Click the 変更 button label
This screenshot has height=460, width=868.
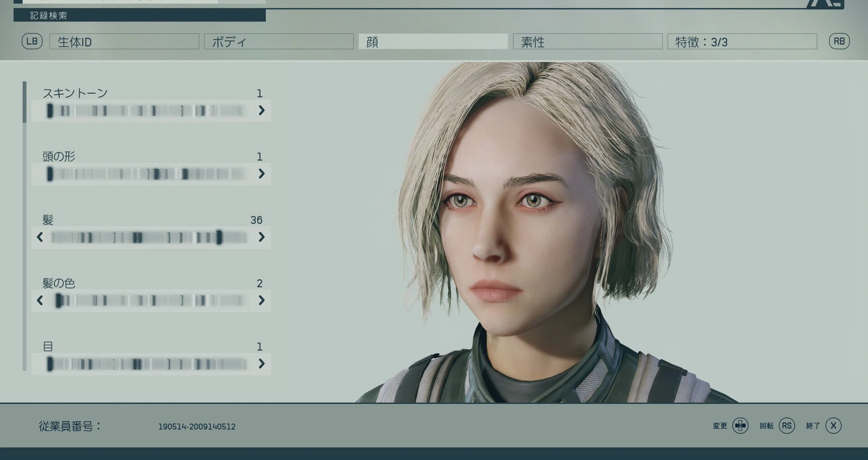(x=720, y=426)
